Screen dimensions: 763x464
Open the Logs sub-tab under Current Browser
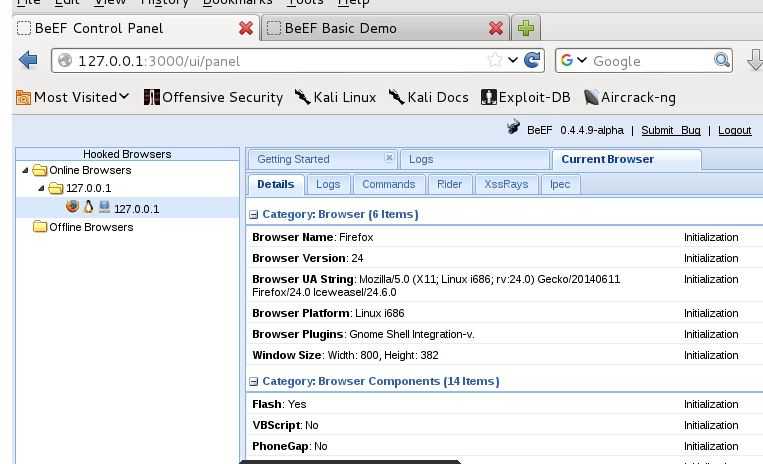pyautogui.click(x=328, y=184)
